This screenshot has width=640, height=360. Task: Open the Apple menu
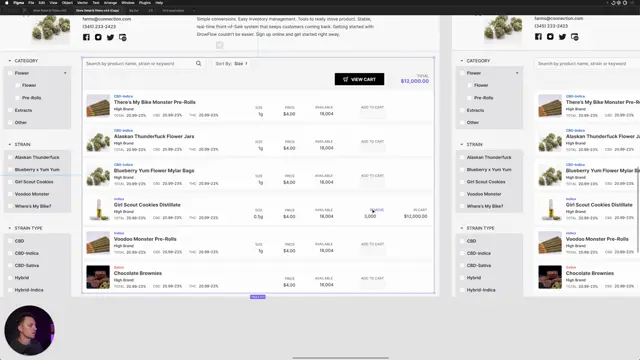7,3
